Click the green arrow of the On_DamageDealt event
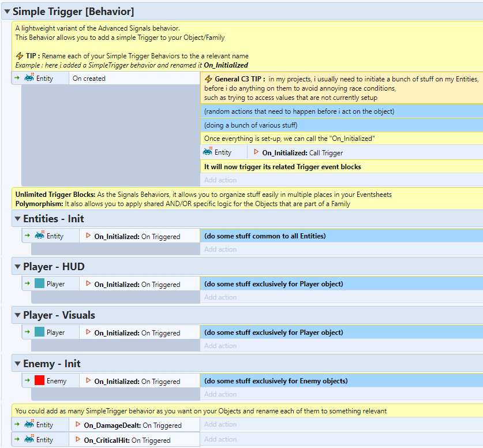This screenshot has height=448, width=483. click(17, 424)
